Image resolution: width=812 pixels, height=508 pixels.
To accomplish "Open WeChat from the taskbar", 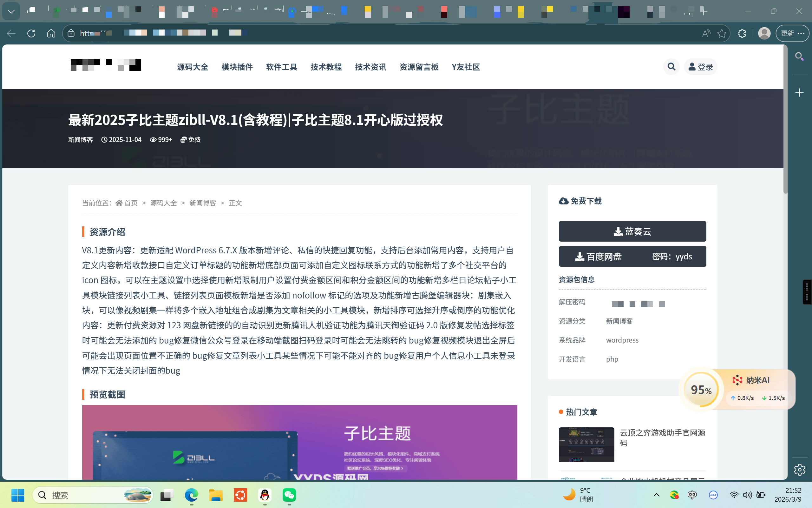I will click(289, 495).
